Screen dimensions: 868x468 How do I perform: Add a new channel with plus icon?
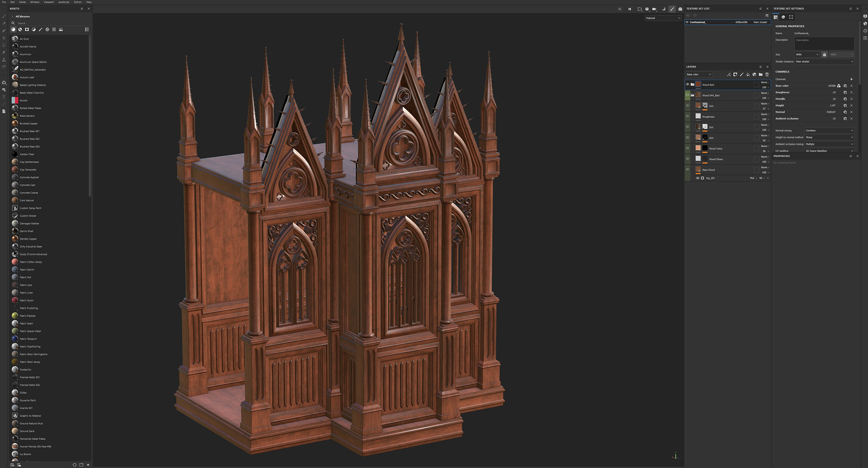point(851,79)
